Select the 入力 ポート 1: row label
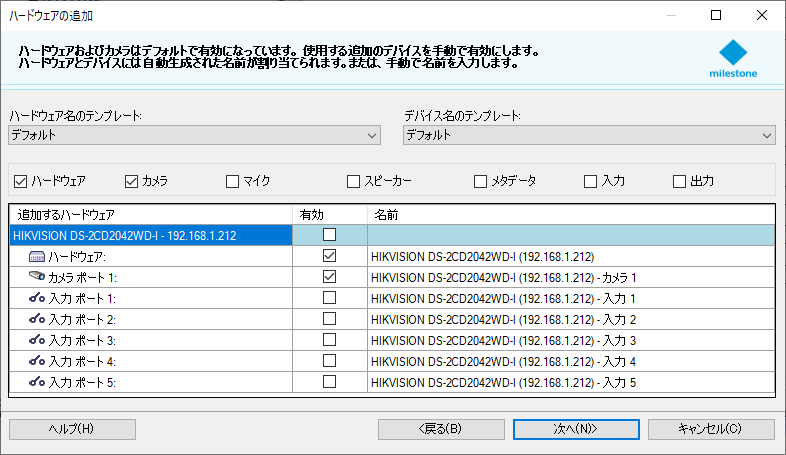The height and width of the screenshot is (455, 786). 82,299
